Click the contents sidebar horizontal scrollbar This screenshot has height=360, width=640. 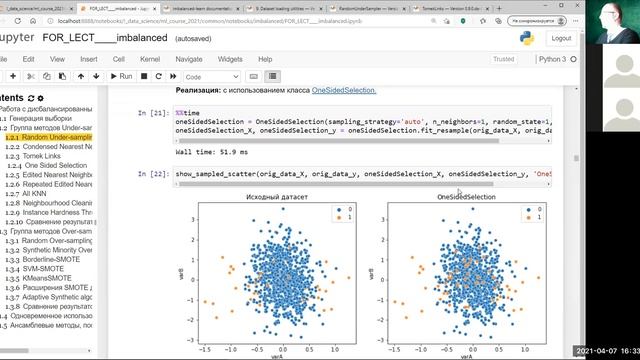(14, 350)
